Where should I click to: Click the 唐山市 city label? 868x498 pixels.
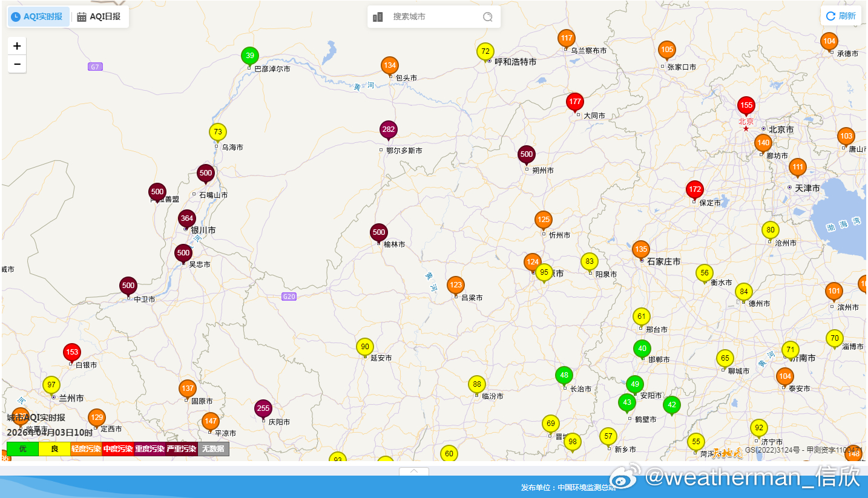857,149
